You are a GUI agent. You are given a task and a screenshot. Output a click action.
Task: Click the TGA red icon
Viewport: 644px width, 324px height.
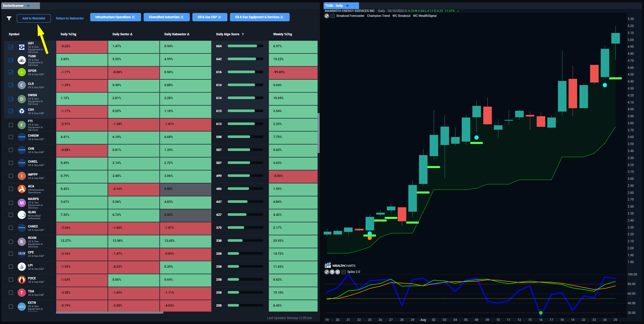click(x=22, y=293)
